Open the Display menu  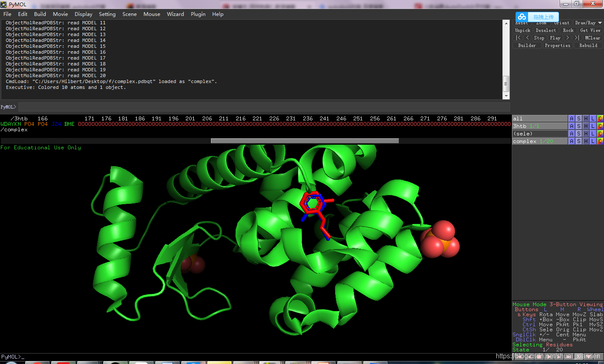(x=83, y=14)
